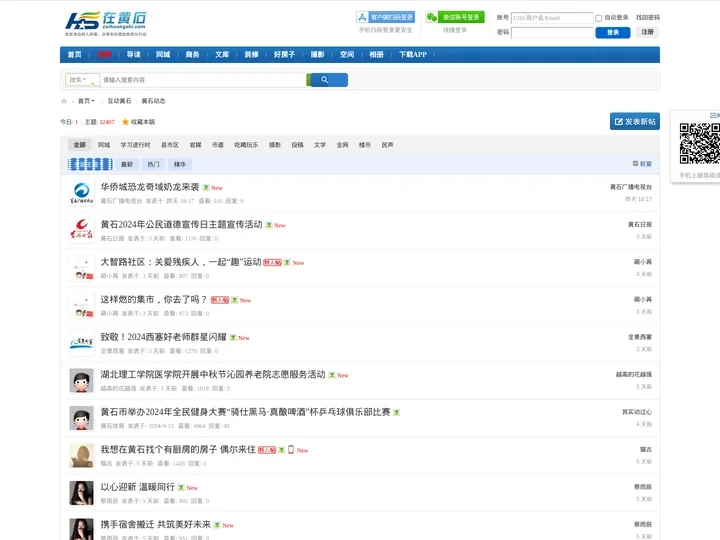Click the home icon in the breadcrumb
Viewport: 720px width, 540px height.
(x=64, y=101)
